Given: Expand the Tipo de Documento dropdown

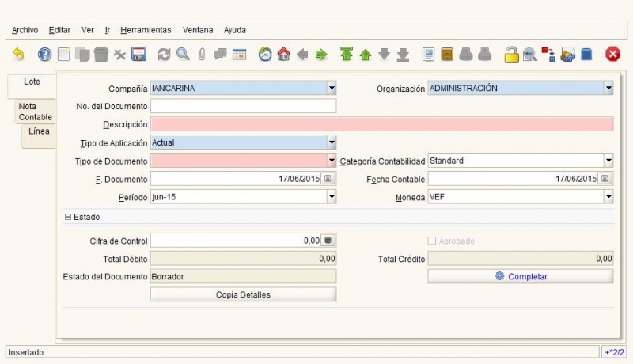Looking at the screenshot, I should pos(332,161).
